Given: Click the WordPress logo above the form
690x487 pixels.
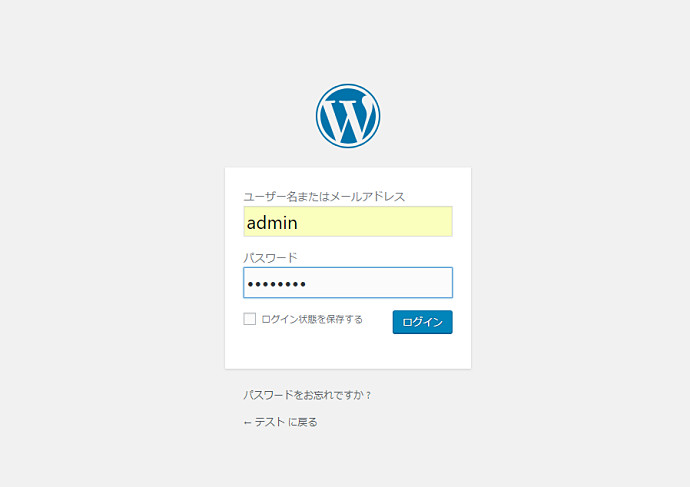Looking at the screenshot, I should pyautogui.click(x=348, y=116).
